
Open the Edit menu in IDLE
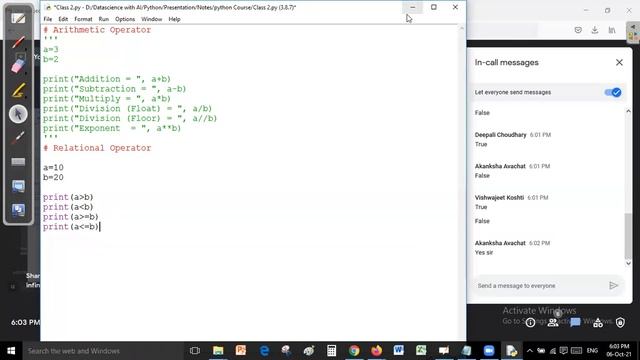(63, 19)
